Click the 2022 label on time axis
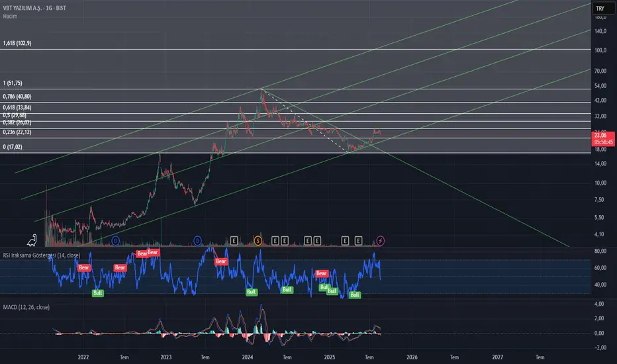Screen dimensions: 617x364 83,357
